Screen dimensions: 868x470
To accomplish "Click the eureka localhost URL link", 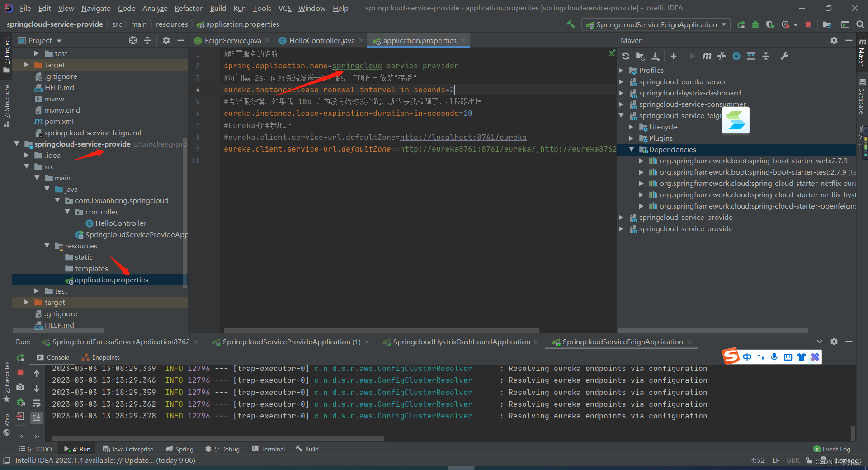I will 463,137.
